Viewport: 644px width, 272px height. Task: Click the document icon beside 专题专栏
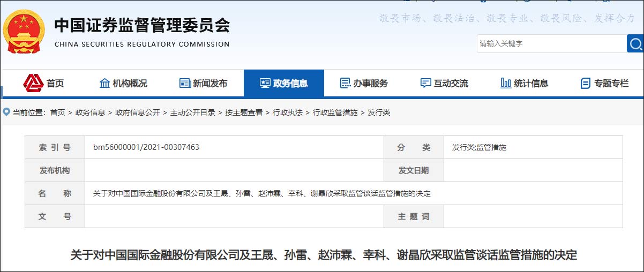click(x=586, y=84)
